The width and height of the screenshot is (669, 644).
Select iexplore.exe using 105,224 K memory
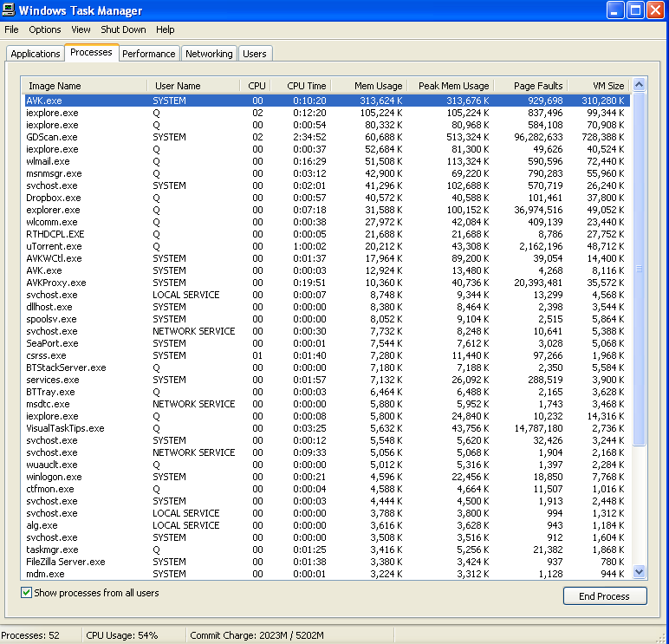click(x=327, y=113)
